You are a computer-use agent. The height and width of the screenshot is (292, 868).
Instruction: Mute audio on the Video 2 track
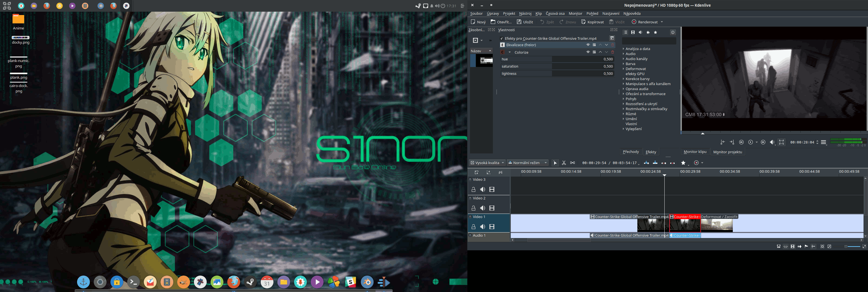[482, 208]
